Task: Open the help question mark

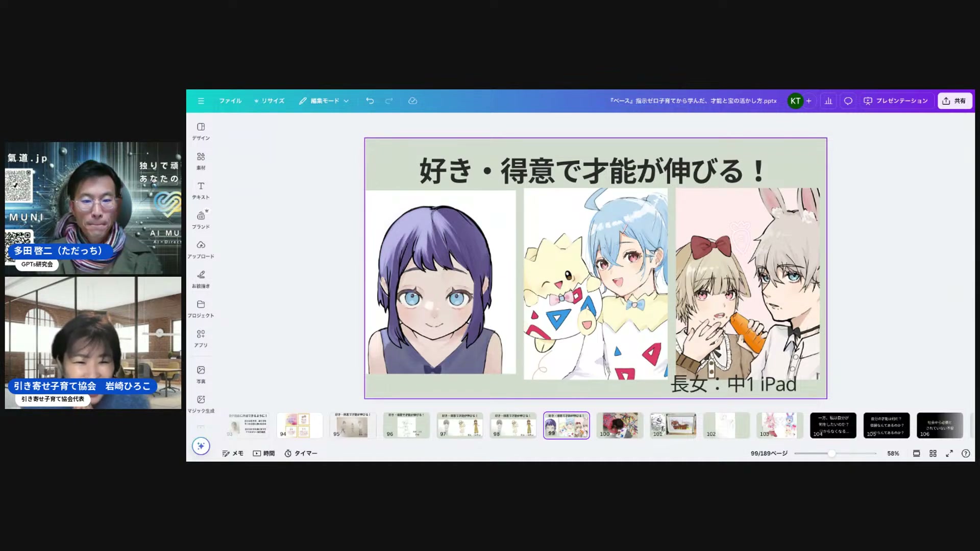Action: (966, 453)
